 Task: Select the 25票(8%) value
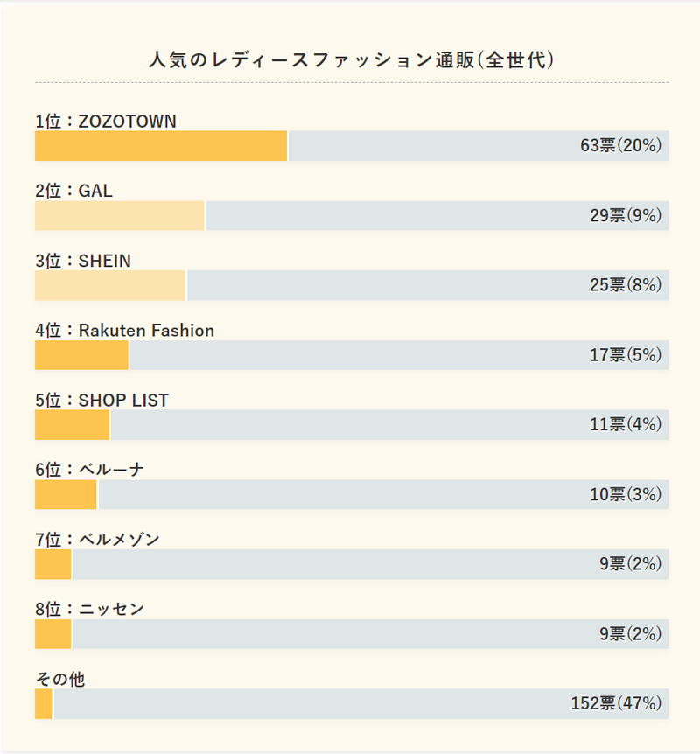625,286
